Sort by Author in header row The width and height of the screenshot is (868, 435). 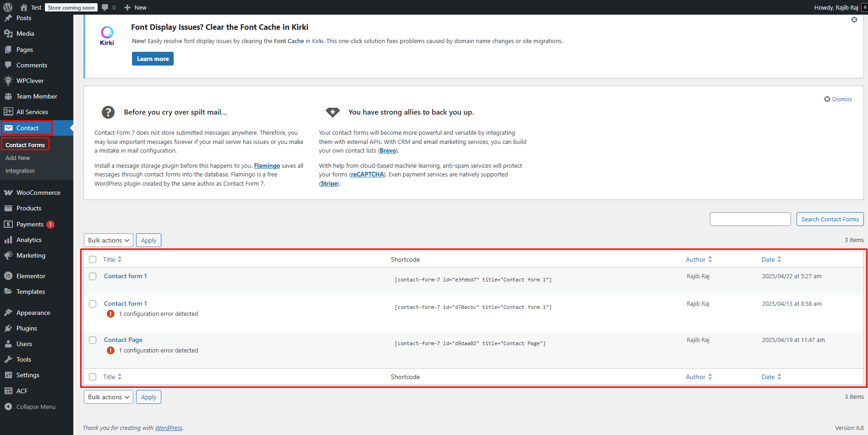pyautogui.click(x=699, y=259)
